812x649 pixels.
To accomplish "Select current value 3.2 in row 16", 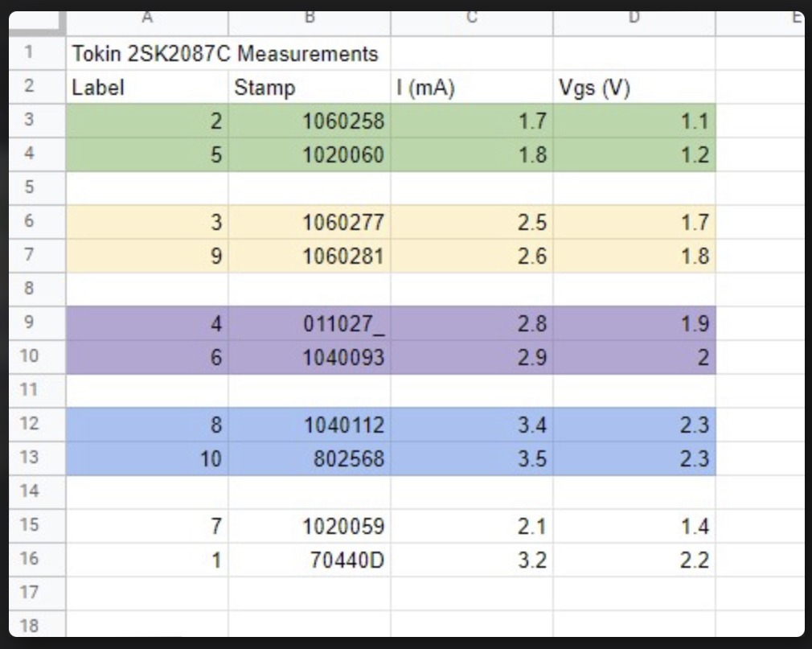I will [x=472, y=560].
